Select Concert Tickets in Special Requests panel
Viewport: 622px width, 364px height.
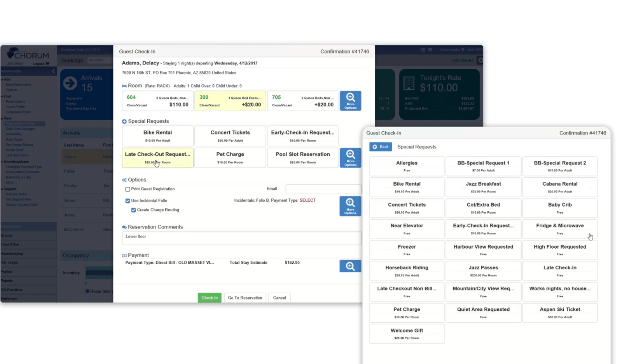(407, 208)
